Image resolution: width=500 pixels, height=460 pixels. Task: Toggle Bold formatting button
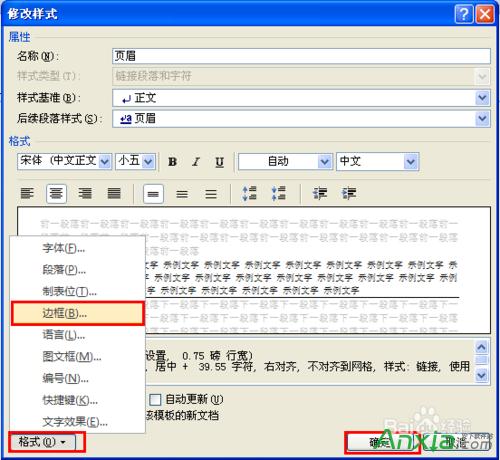172,162
